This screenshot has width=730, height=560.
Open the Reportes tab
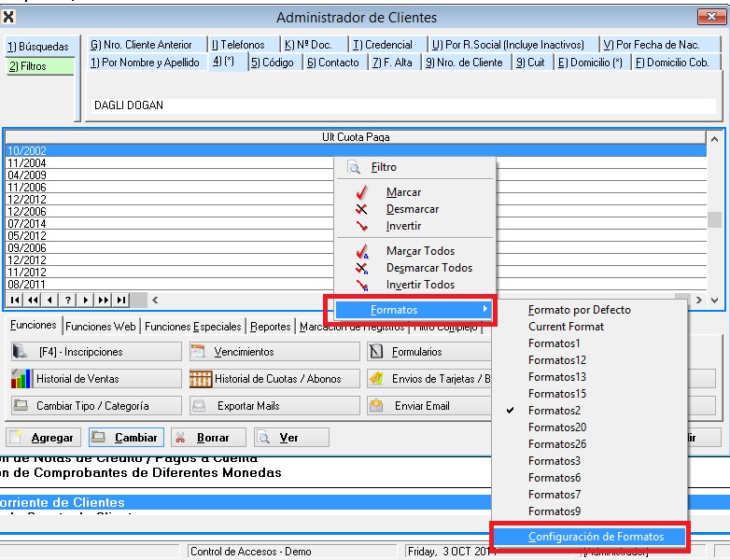point(270,327)
